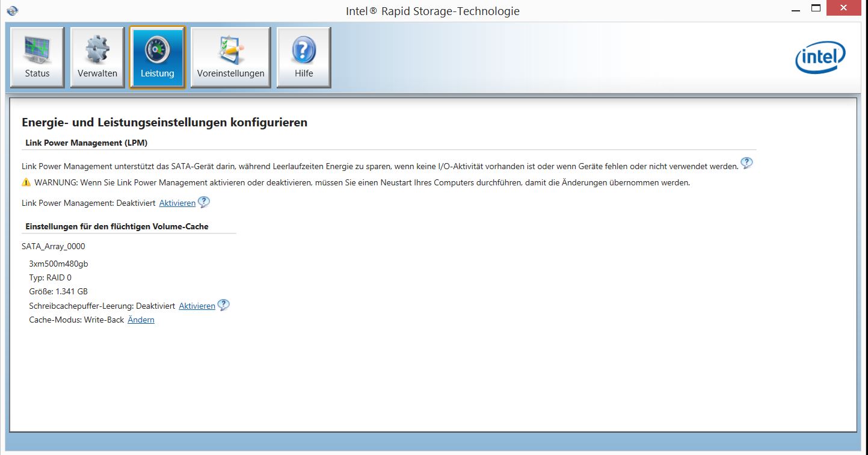Click the Intel logo

coord(820,58)
